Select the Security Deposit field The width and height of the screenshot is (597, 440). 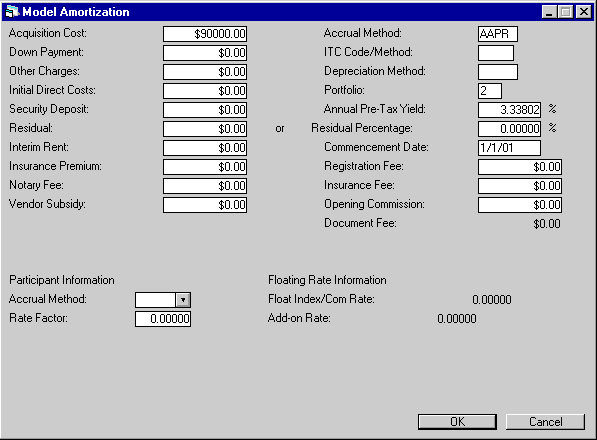pos(205,110)
